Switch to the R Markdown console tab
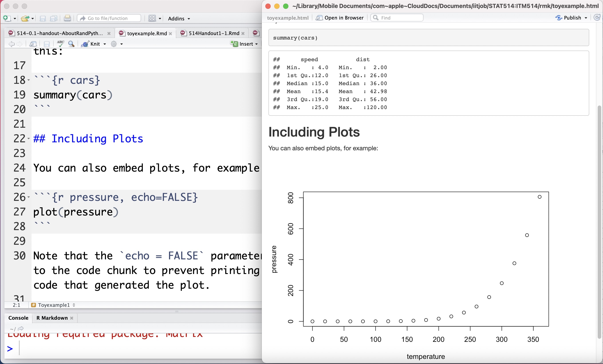This screenshot has width=603, height=364. tap(52, 318)
